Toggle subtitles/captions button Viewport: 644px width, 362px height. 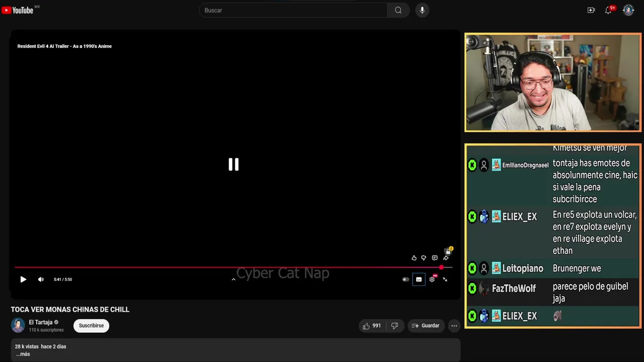pos(419,280)
